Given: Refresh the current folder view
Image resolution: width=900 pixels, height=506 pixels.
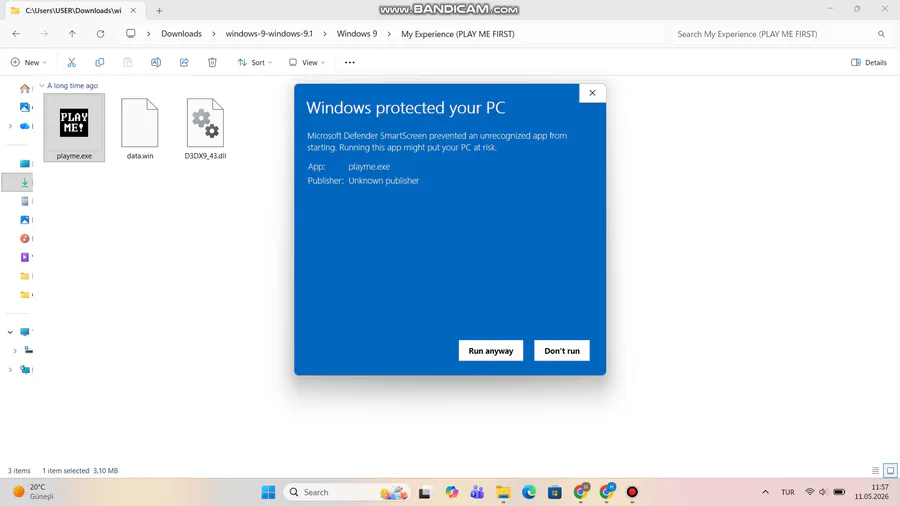Looking at the screenshot, I should coord(100,34).
